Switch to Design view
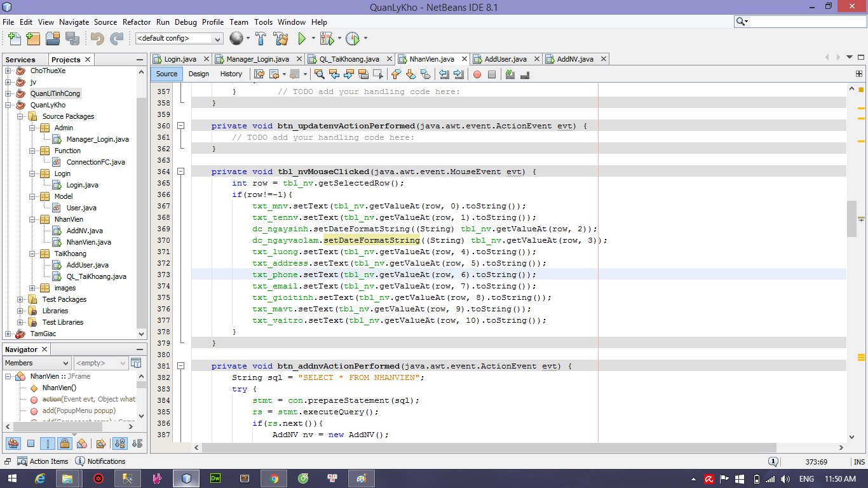This screenshot has width=868, height=488. (x=199, y=74)
